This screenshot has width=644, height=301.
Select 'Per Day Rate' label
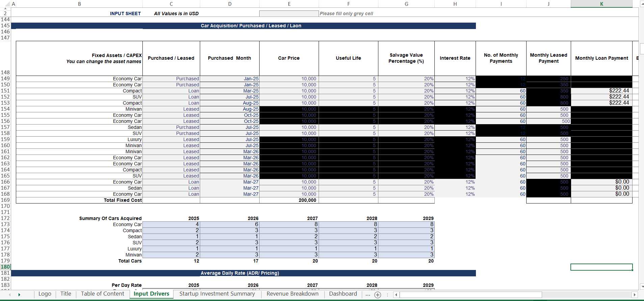pyautogui.click(x=127, y=285)
